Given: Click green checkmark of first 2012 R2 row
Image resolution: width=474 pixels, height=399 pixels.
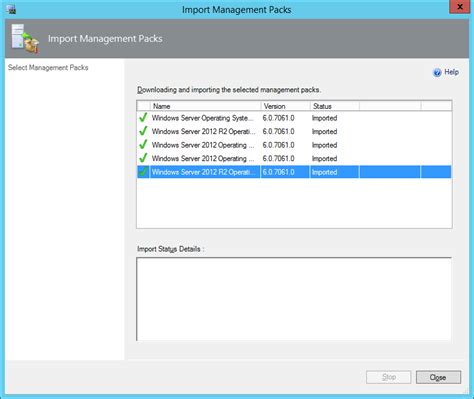Looking at the screenshot, I should 143,131.
